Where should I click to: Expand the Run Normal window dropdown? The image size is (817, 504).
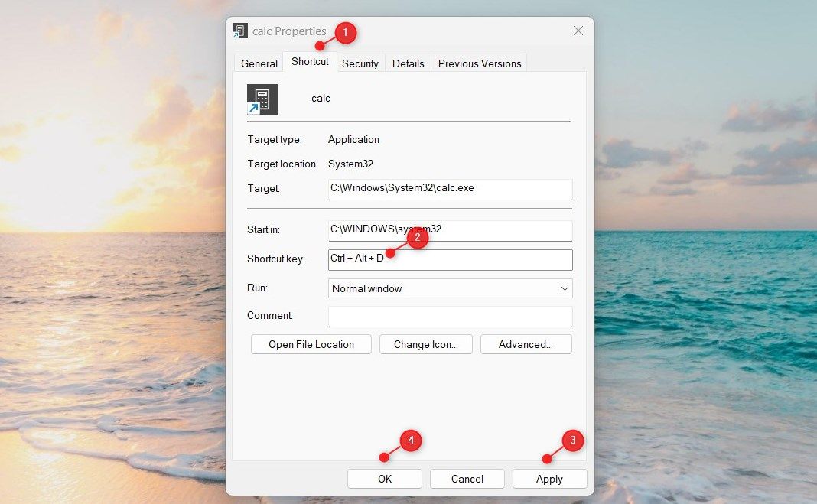point(450,288)
